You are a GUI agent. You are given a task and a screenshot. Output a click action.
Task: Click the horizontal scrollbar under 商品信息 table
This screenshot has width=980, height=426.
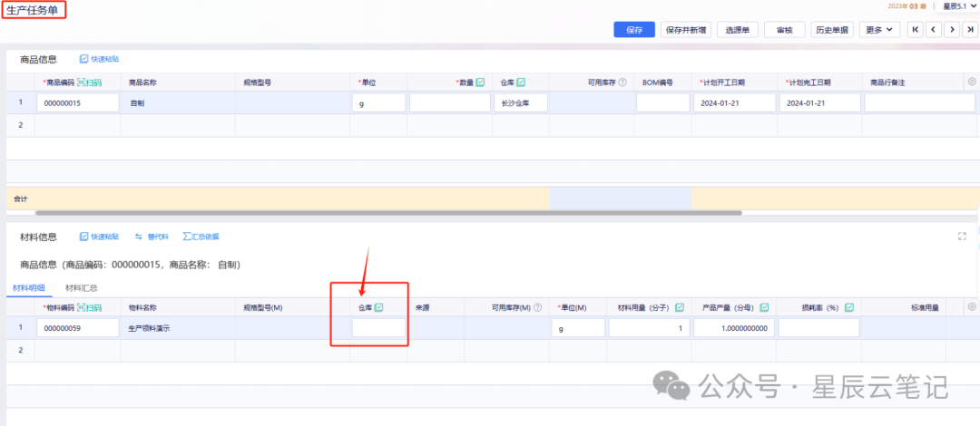tap(388, 213)
